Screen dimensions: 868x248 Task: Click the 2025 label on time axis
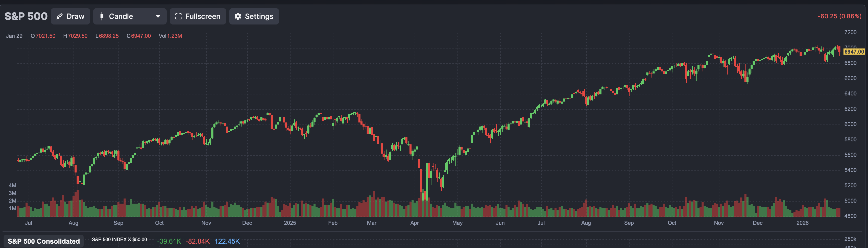(x=290, y=223)
